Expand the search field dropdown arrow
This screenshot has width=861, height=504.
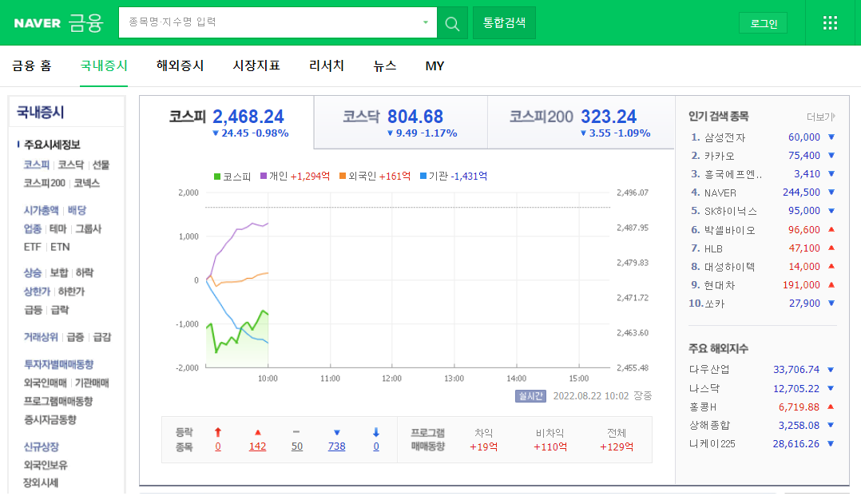(426, 22)
